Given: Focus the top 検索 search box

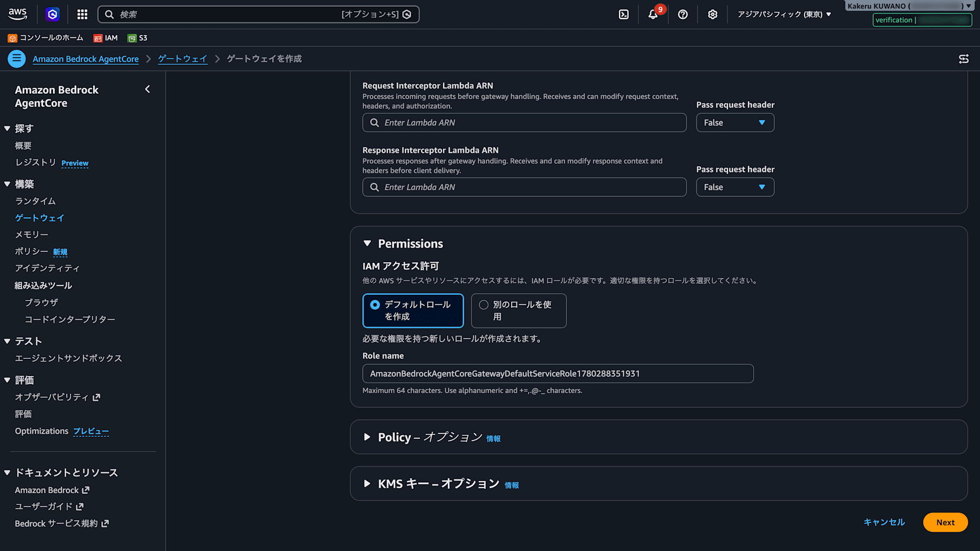Looking at the screenshot, I should tap(258, 14).
